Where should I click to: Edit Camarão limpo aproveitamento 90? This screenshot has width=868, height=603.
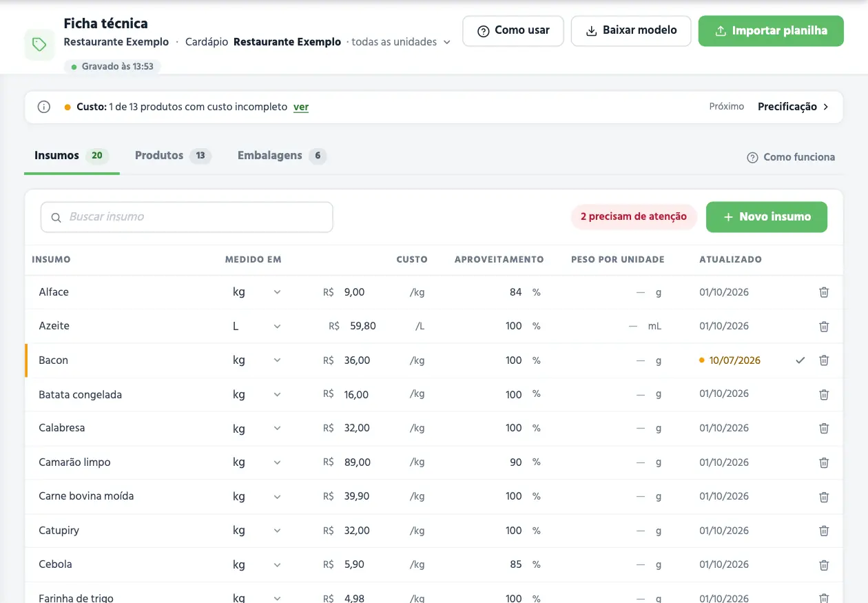(x=516, y=462)
